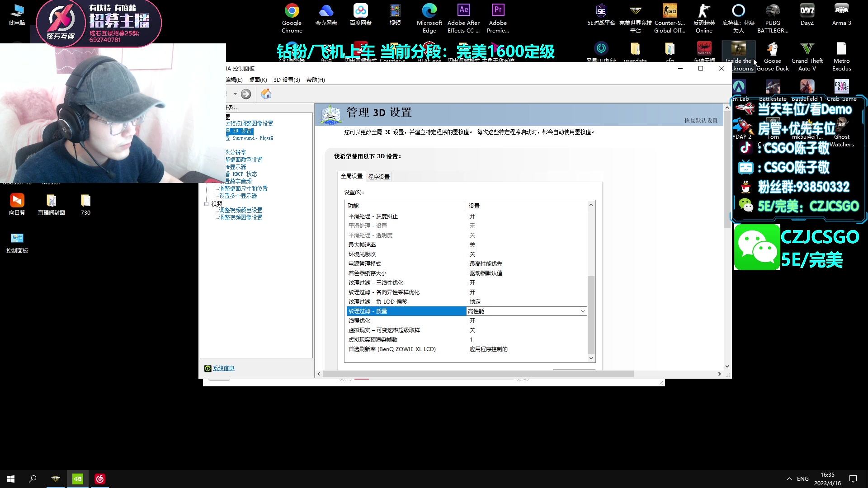The width and height of the screenshot is (868, 488).
Task: Open the 系统信息 link at bottom left
Action: click(224, 368)
